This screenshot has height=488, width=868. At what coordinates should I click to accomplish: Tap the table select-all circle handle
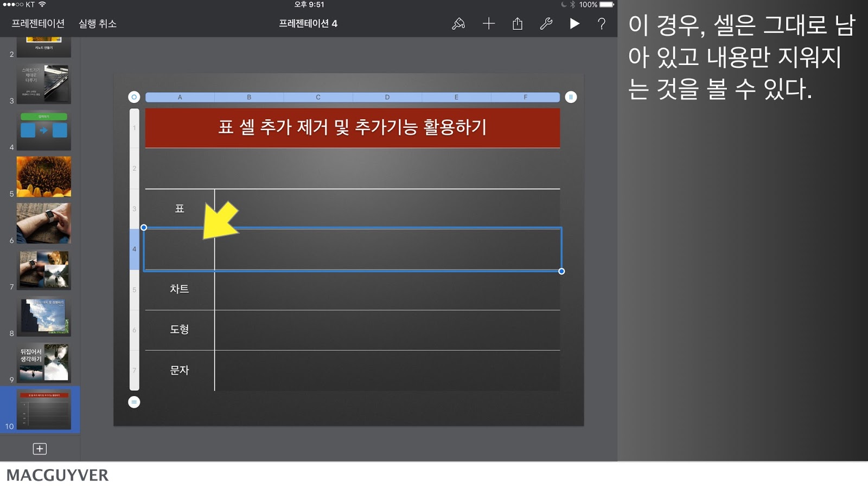tap(134, 97)
